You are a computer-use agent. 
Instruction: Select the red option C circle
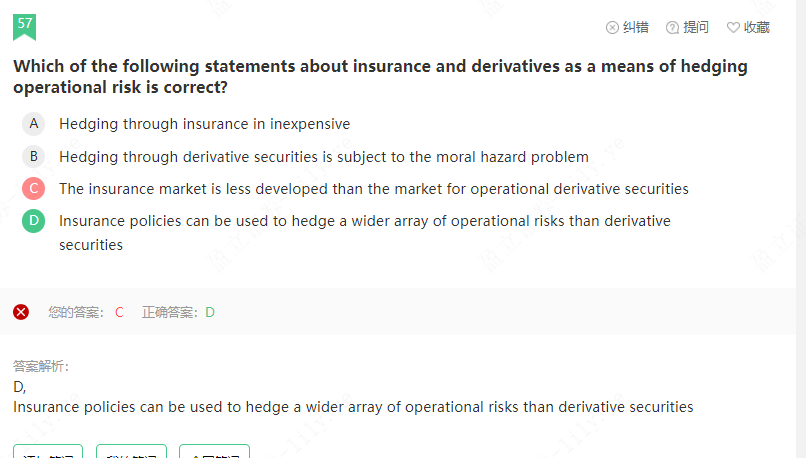click(x=34, y=188)
